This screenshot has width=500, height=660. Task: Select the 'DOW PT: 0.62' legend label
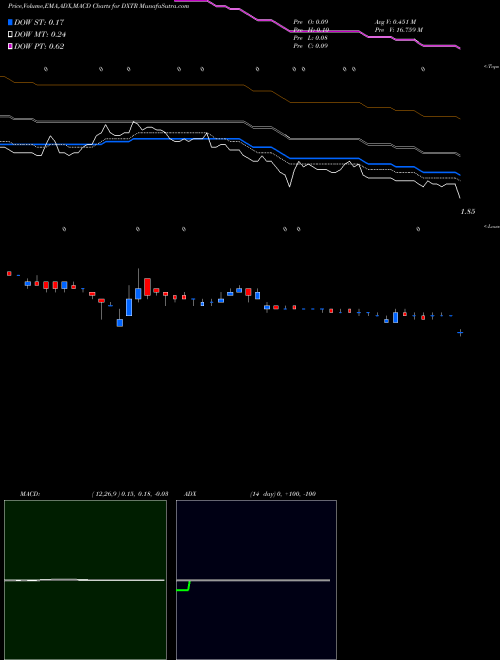[x=39, y=47]
